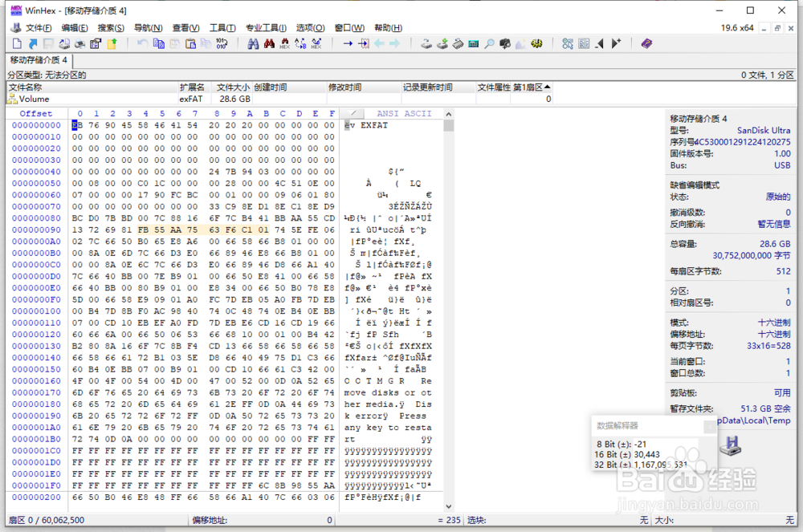Click the 数据解释器 16 Bit value 30,443
This screenshot has height=532, width=803.
(646, 454)
